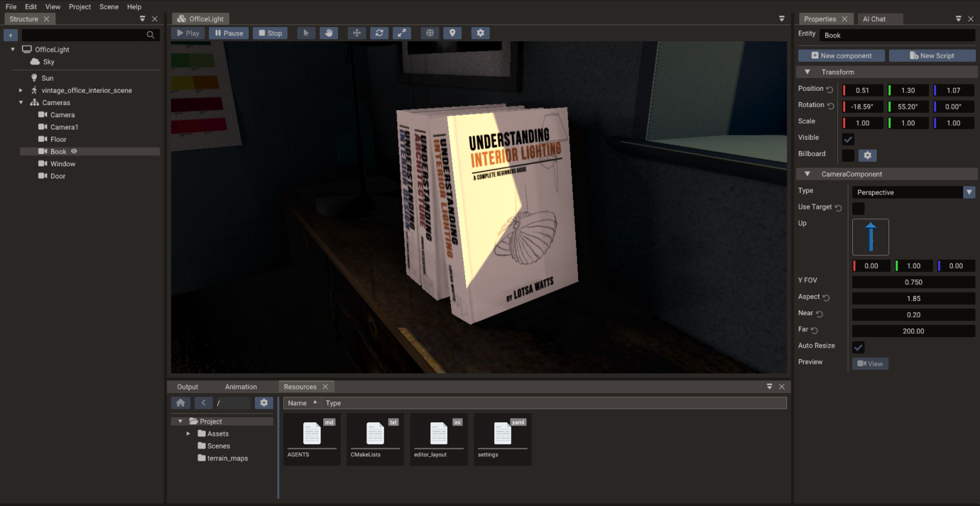Activate the hand pan tool
The height and width of the screenshot is (506, 980).
328,33
